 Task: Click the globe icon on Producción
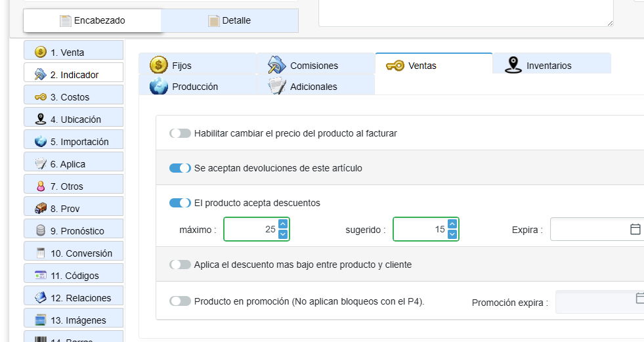coord(159,86)
